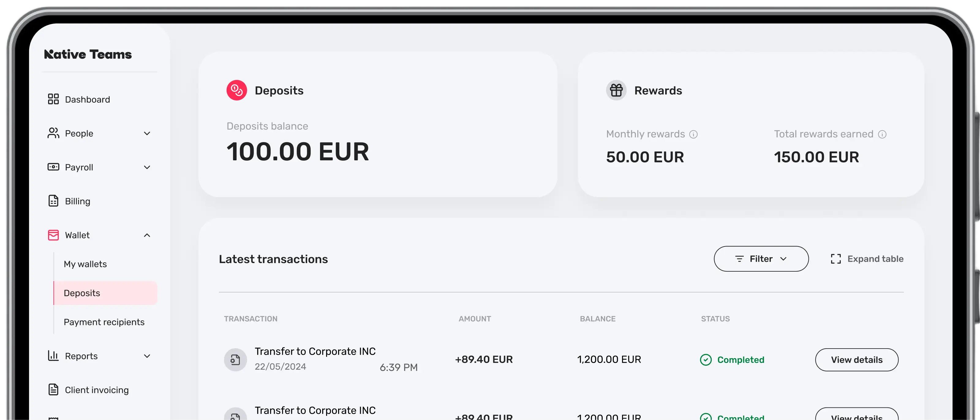Viewport: 980px width, 420px height.
Task: Click View details for first transaction
Action: click(857, 360)
